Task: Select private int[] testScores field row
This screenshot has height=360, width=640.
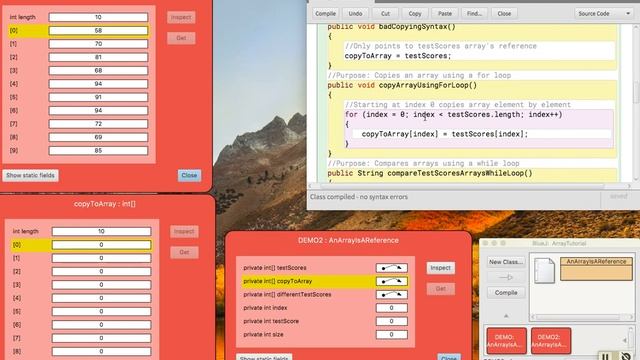Action: 325,268
